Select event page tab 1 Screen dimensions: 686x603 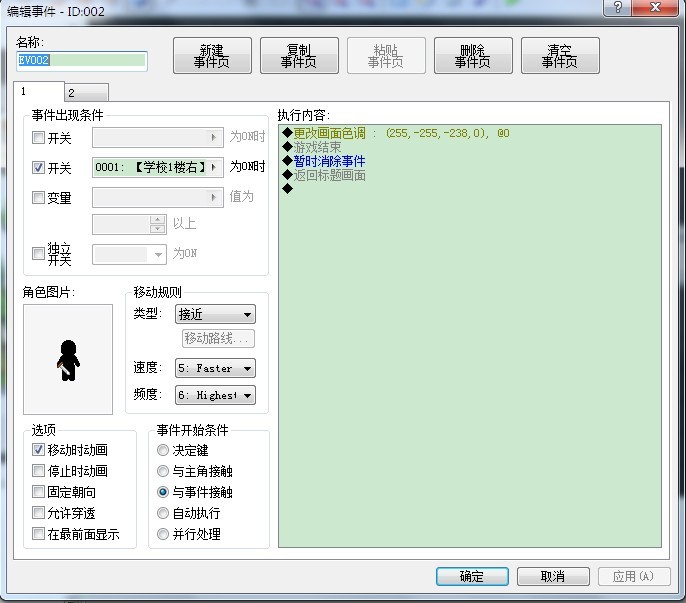point(38,91)
